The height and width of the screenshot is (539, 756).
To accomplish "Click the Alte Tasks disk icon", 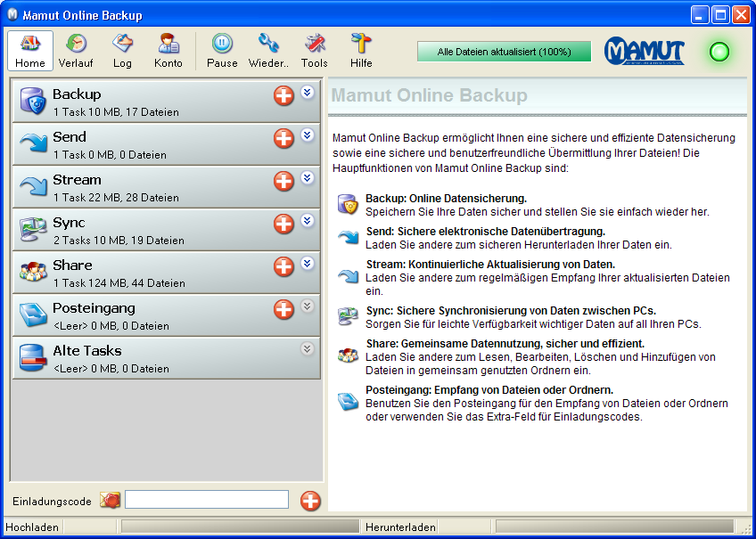I will (x=33, y=357).
